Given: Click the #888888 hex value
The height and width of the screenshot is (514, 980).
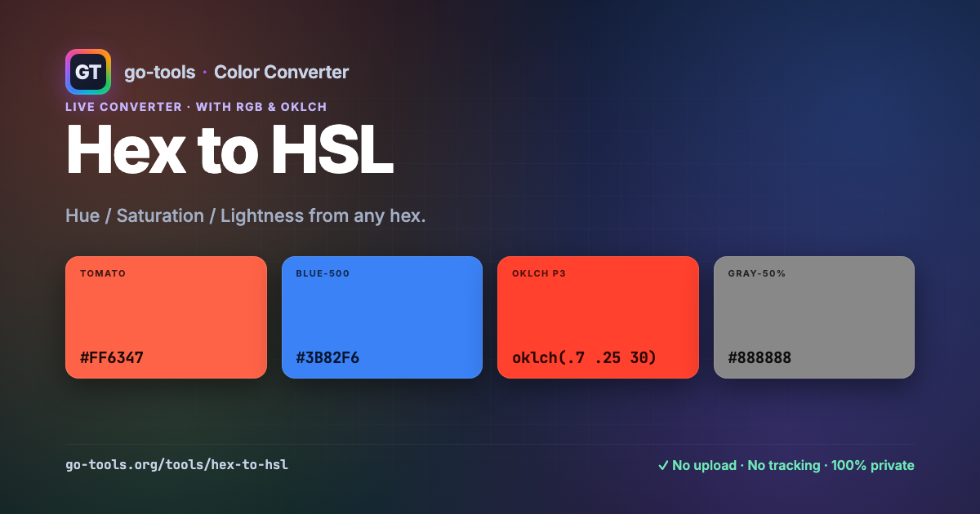Looking at the screenshot, I should coord(759,357).
